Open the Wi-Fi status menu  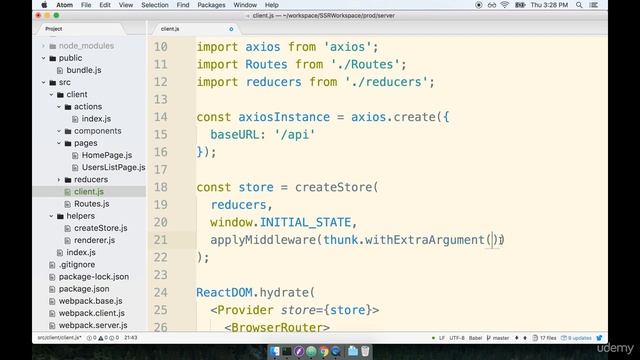[x=505, y=5]
